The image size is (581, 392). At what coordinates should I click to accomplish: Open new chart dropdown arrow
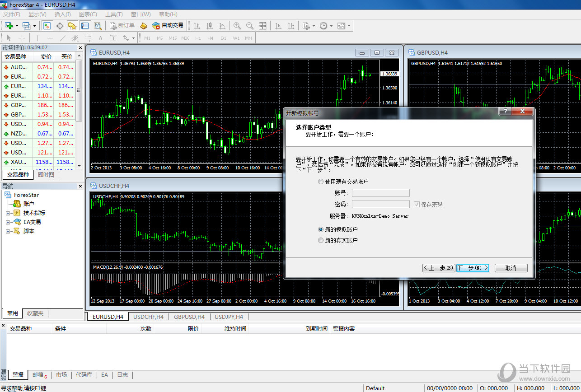click(x=16, y=26)
